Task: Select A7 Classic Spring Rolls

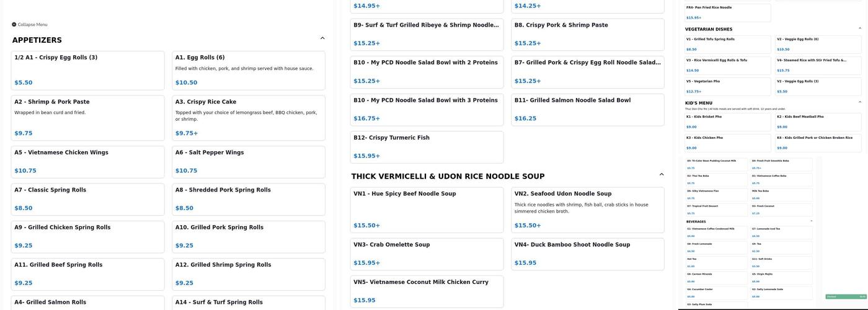Action: coord(88,200)
